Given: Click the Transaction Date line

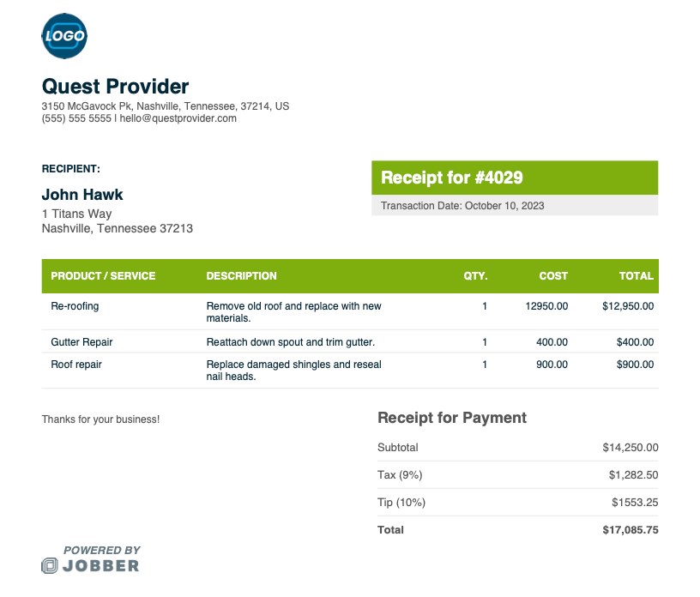Looking at the screenshot, I should (x=462, y=206).
